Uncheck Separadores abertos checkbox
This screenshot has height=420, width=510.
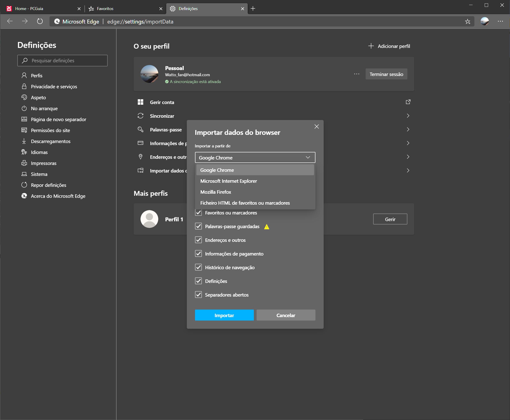tap(198, 295)
